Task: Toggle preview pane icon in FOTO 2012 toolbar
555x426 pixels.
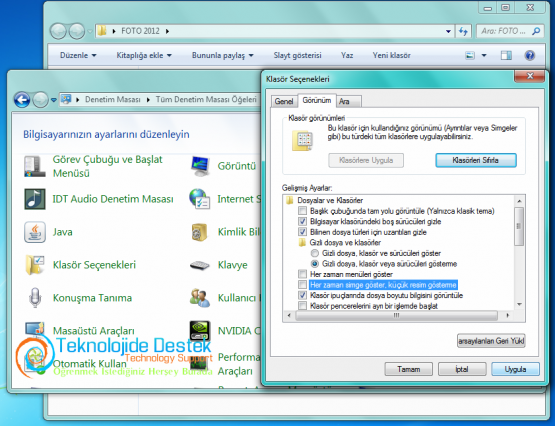Action: (506, 55)
